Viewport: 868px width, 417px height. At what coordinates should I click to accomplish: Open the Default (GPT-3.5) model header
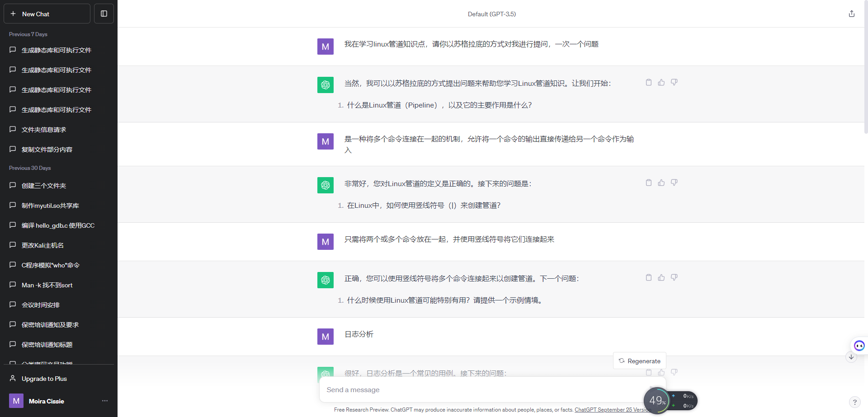(491, 14)
